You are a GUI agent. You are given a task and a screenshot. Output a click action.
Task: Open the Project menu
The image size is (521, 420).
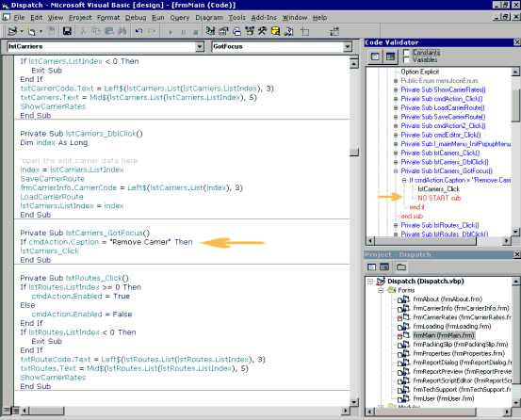click(x=80, y=18)
